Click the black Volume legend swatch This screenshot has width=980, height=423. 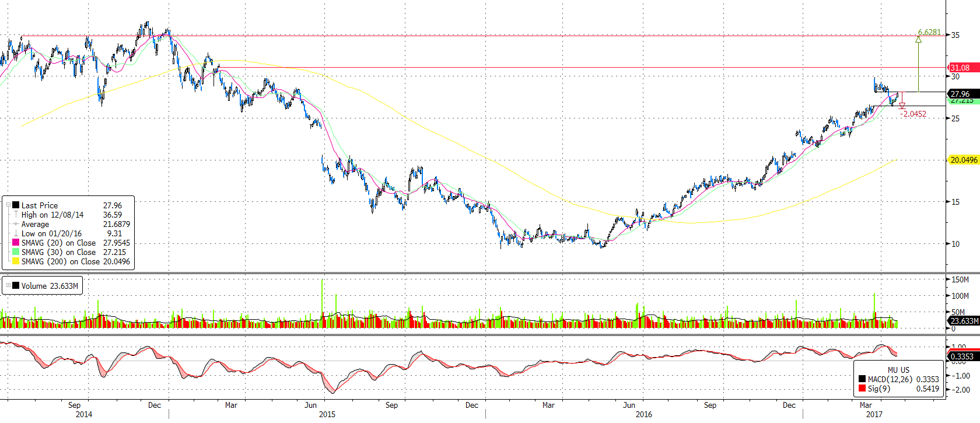pyautogui.click(x=16, y=285)
